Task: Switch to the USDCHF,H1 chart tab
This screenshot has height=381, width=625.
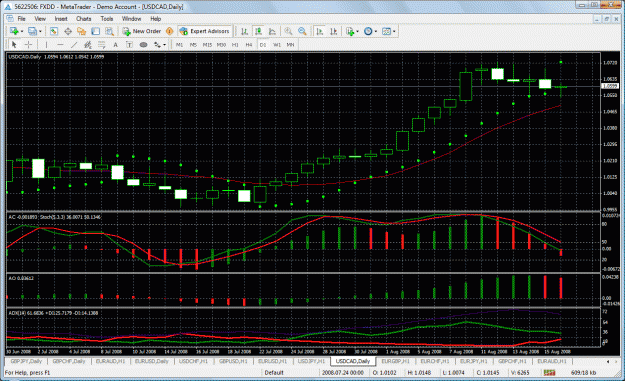Action: click(194, 361)
